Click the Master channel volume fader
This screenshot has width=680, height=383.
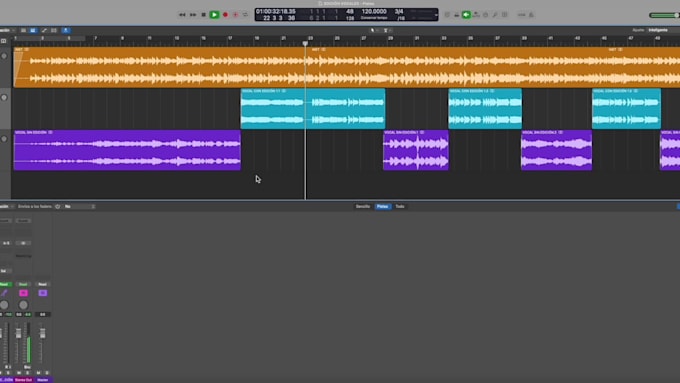point(42,333)
